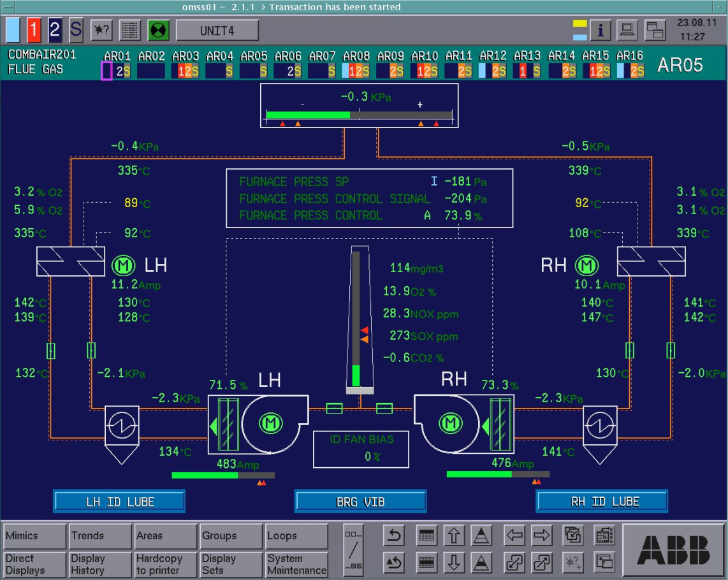This screenshot has width=728, height=580.
Task: Open the UNIT4 selector button
Action: [217, 31]
